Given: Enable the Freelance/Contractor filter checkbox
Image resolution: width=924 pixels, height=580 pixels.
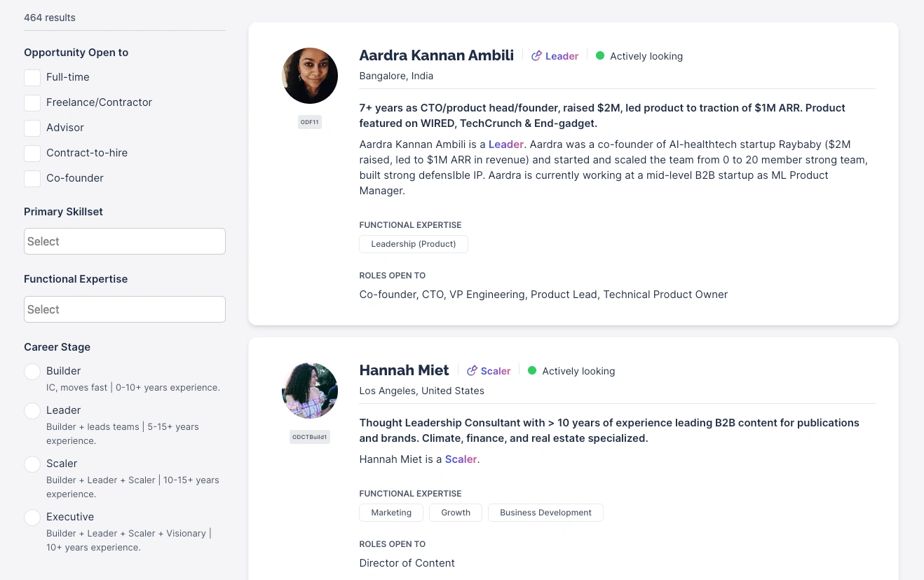Looking at the screenshot, I should [32, 102].
